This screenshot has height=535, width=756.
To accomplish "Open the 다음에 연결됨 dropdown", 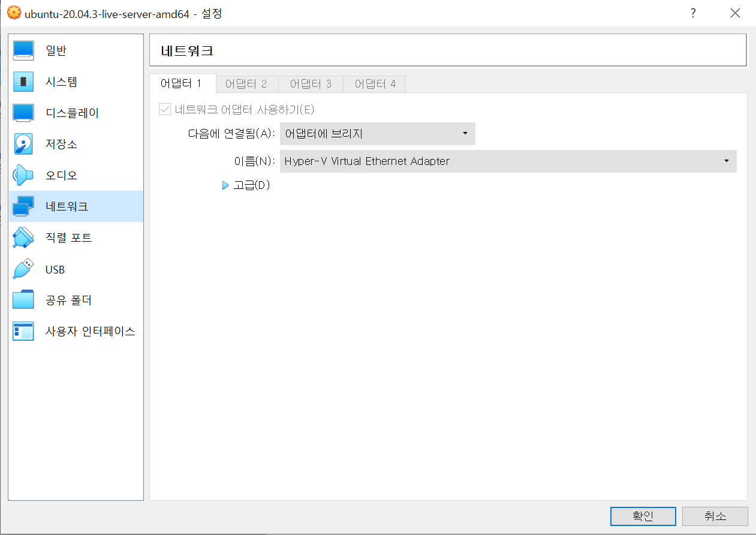I will coord(378,134).
